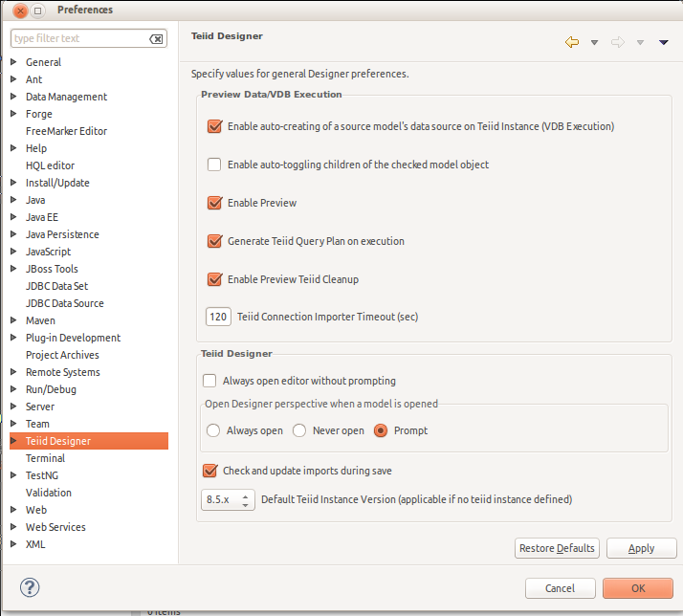Viewport: 683px width, 616px height.
Task: Expand the General preferences tree node
Action: (x=14, y=62)
